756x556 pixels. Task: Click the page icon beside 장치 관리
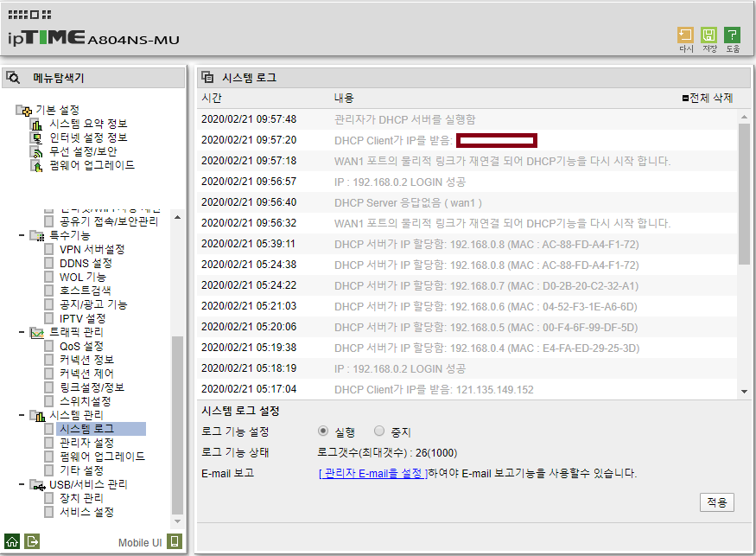[48, 498]
